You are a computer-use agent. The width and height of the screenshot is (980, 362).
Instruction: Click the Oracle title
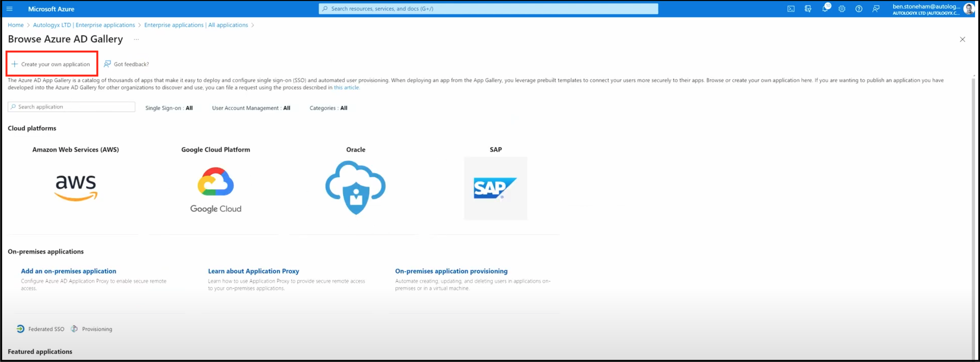[x=356, y=150]
